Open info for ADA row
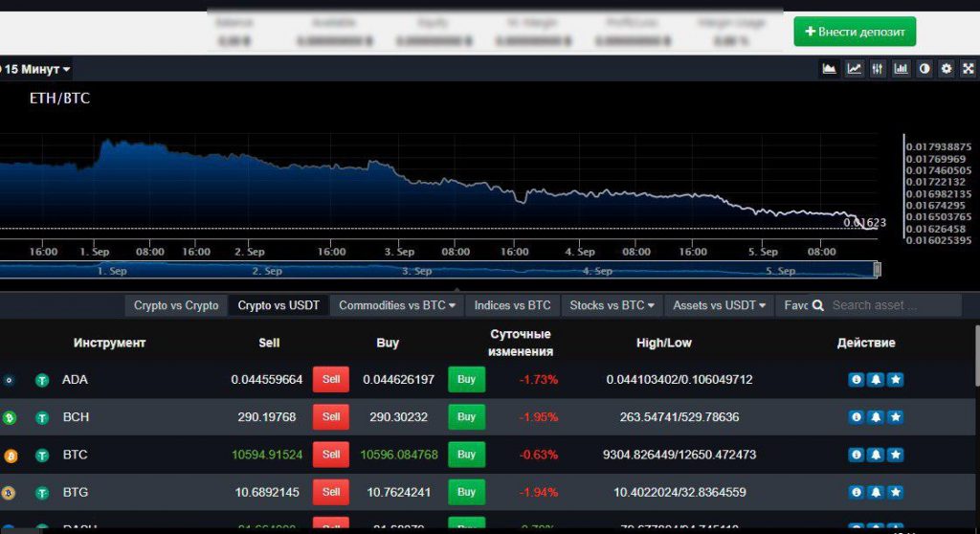980x534 pixels. click(x=857, y=380)
